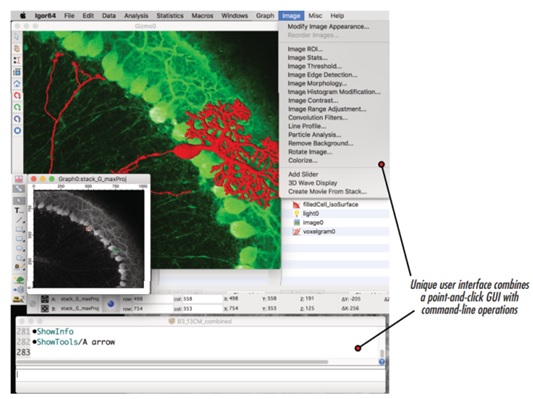Image resolution: width=533 pixels, height=399 pixels.
Task: Click the cursor A col field showing 558
Action: [197, 299]
